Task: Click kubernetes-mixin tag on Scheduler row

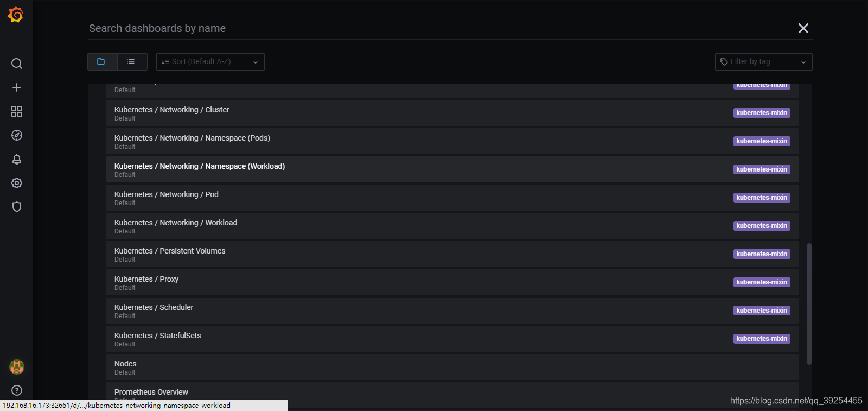Action: click(762, 311)
